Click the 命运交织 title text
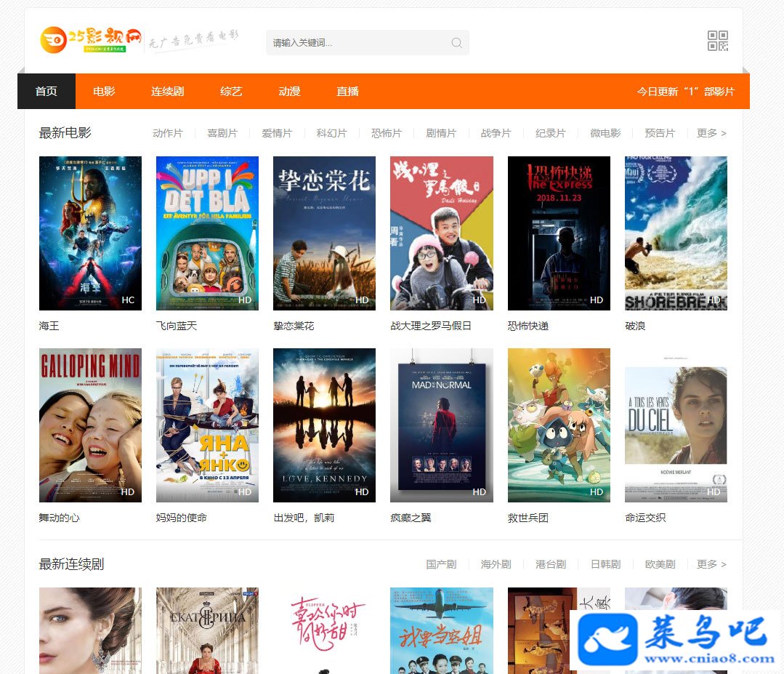This screenshot has width=784, height=674. point(645,518)
